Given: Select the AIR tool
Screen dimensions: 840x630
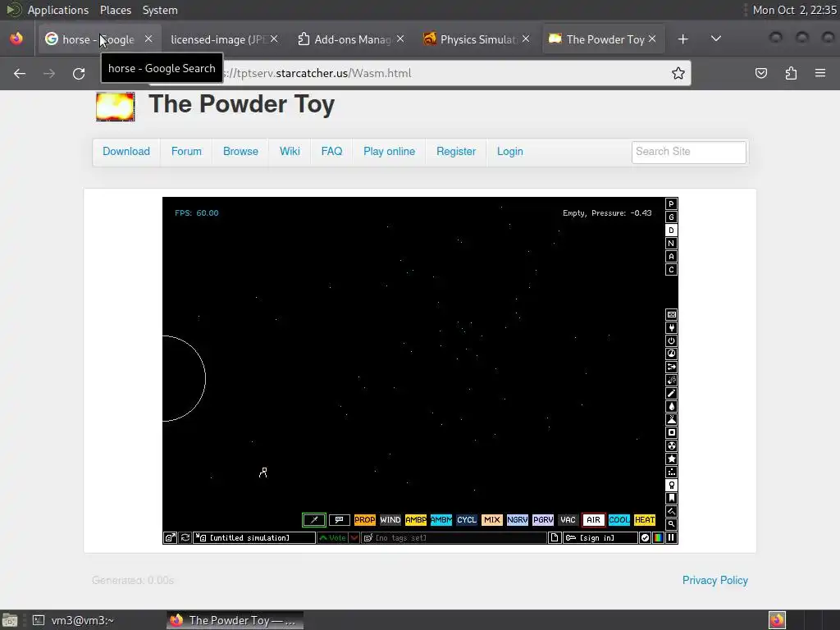Looking at the screenshot, I should tap(594, 519).
